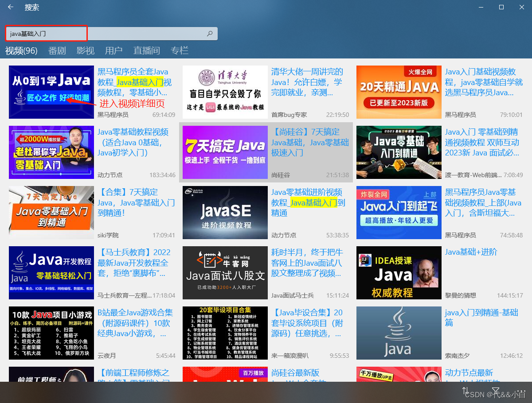Open the 20天精通JAVA thumbnail
Viewport: 532px width, 403px height.
399,92
